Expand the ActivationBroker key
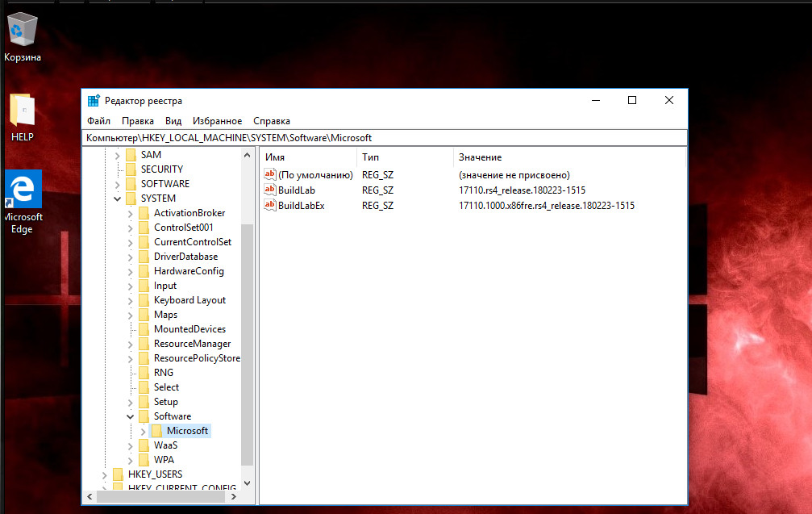Viewport: 812px width, 514px height. tap(130, 214)
